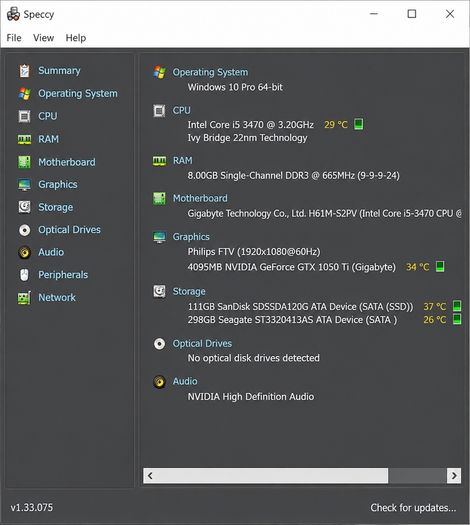The width and height of the screenshot is (470, 525).
Task: Click the 'NVIDIA GeForce GTX 1050 Ti' line
Action: 292,267
